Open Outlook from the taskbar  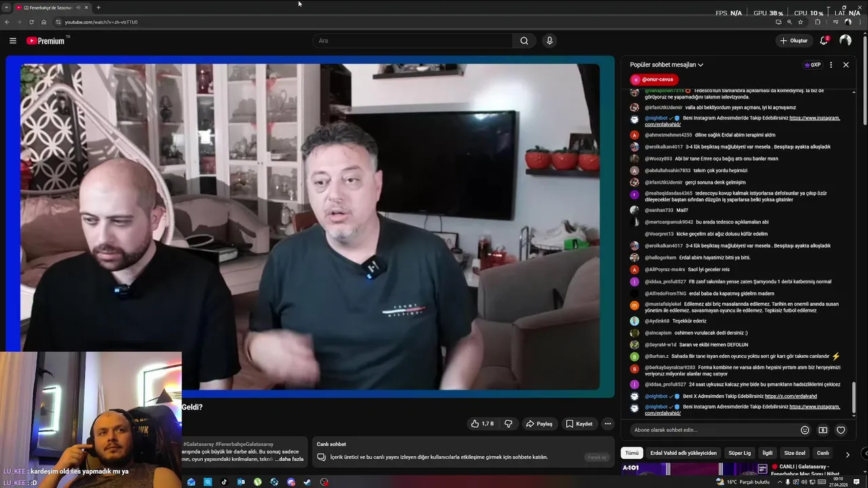241,482
